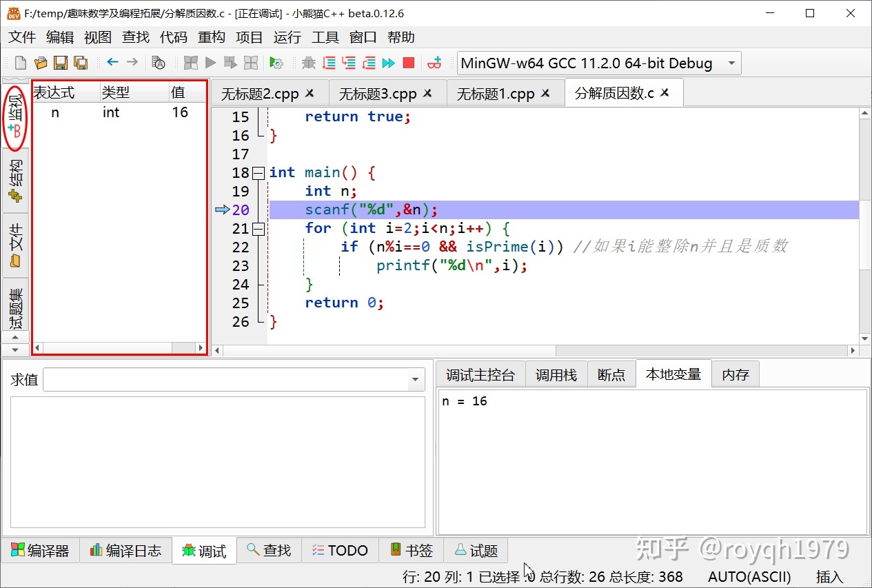
Task: Switch to the 编译日志 bottom tab
Action: pos(125,551)
